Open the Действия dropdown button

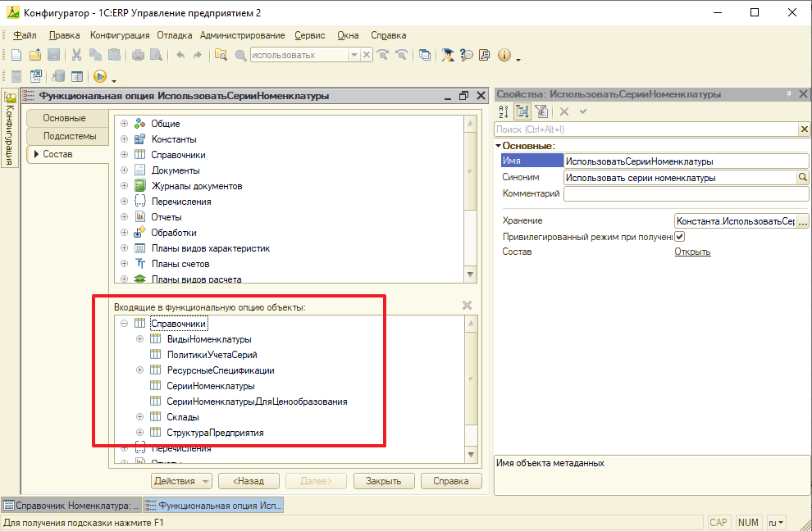[x=182, y=481]
